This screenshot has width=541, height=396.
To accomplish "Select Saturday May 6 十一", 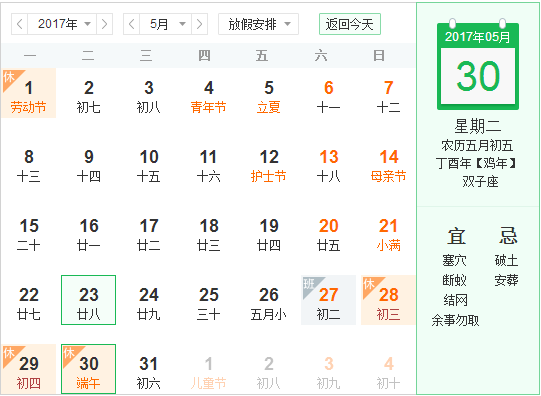I will click(328, 93).
